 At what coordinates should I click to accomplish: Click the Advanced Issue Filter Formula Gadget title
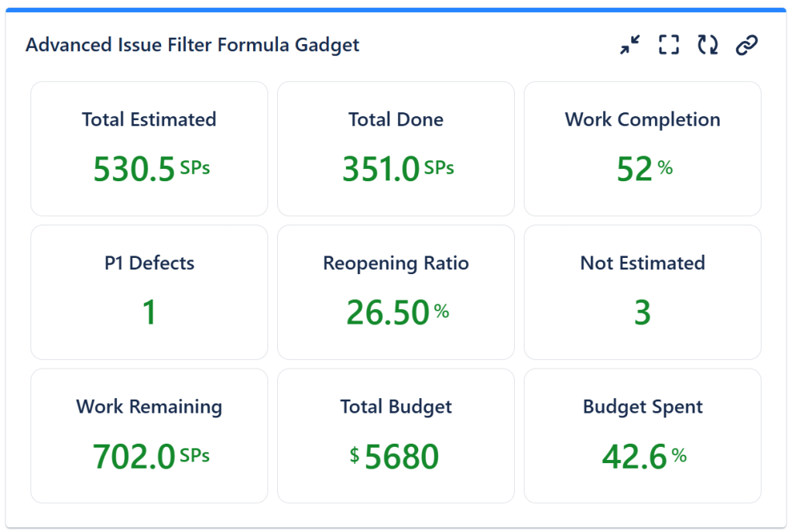pos(192,45)
